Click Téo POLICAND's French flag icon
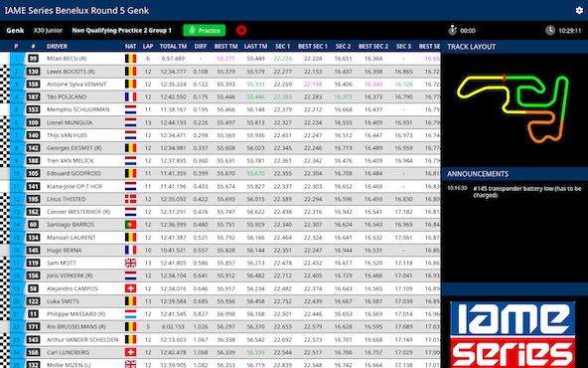 pyautogui.click(x=130, y=96)
